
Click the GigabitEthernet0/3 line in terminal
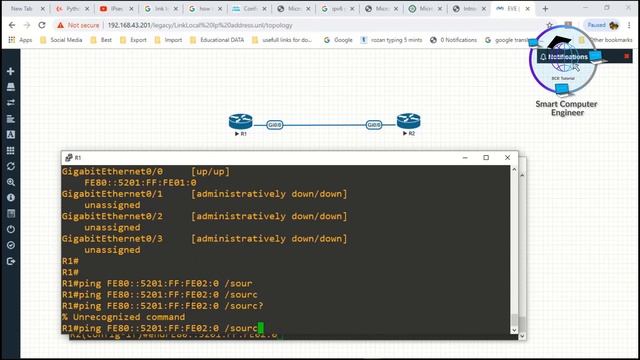click(204, 239)
